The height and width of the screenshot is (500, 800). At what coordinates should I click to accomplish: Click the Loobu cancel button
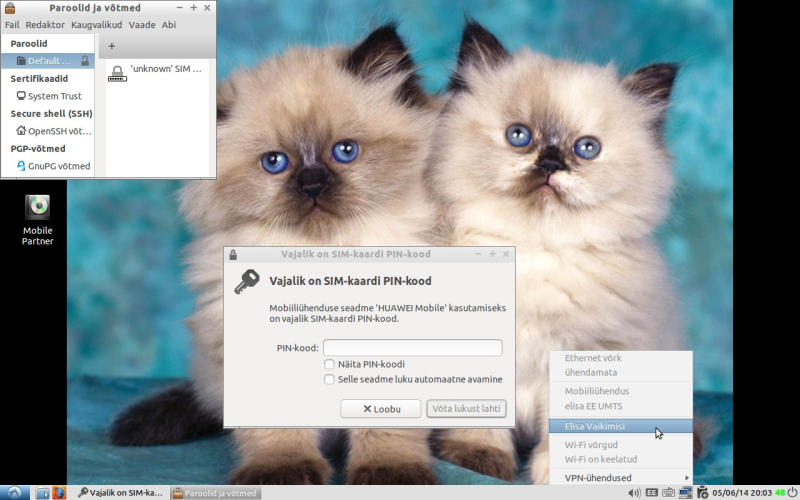coord(381,409)
